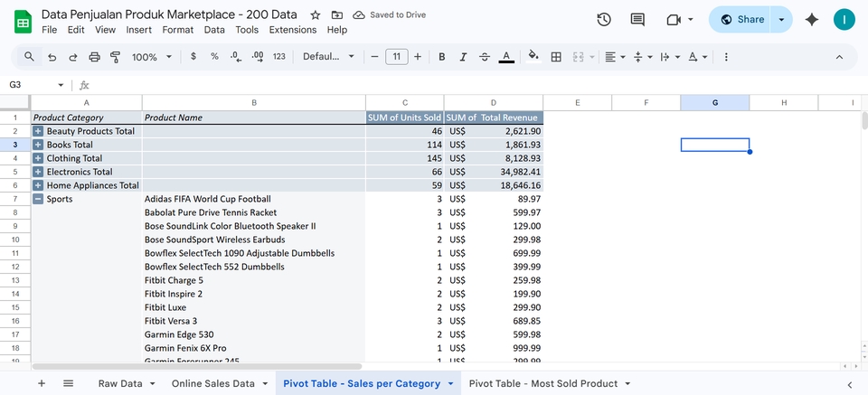
Task: Expand the Books Total group
Action: point(38,145)
